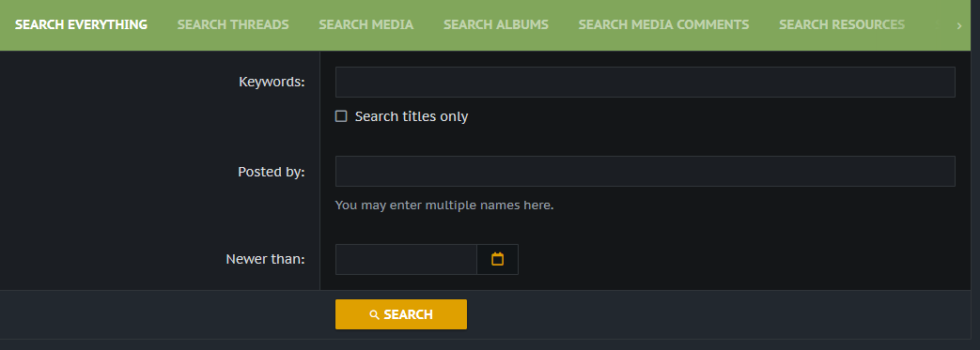Click into the Posted by field
The width and height of the screenshot is (980, 350).
pyautogui.click(x=645, y=171)
